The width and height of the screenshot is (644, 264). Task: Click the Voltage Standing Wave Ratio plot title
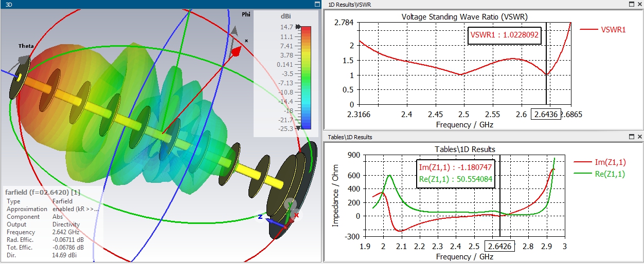pyautogui.click(x=464, y=16)
